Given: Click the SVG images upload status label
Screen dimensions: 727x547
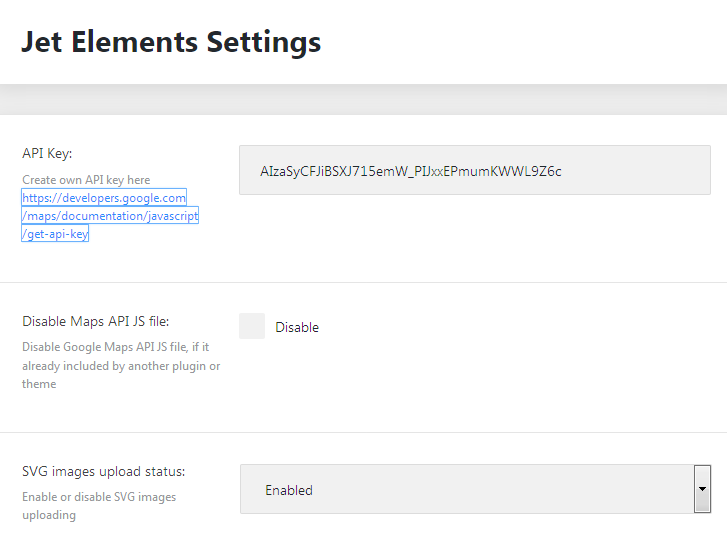Looking at the screenshot, I should (103, 471).
